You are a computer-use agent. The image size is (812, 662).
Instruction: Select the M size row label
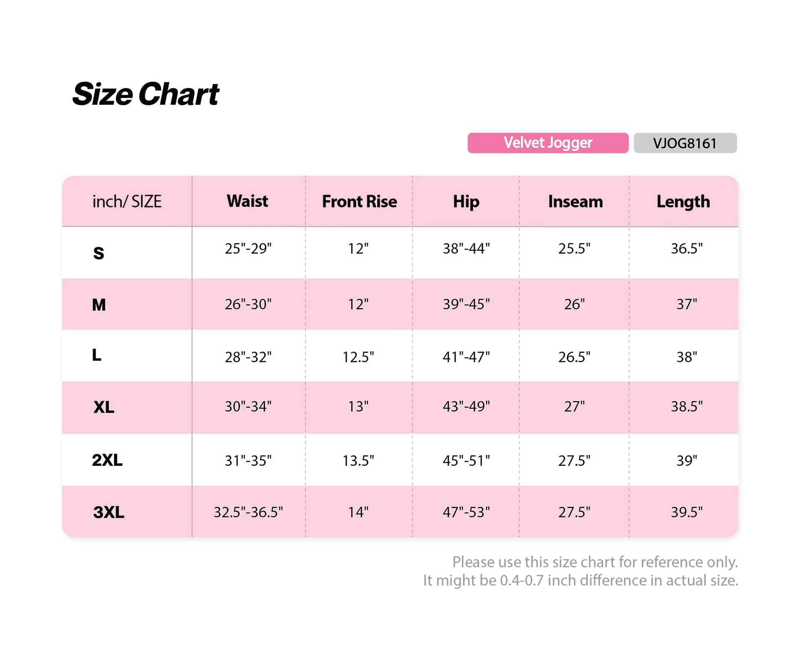pyautogui.click(x=99, y=305)
